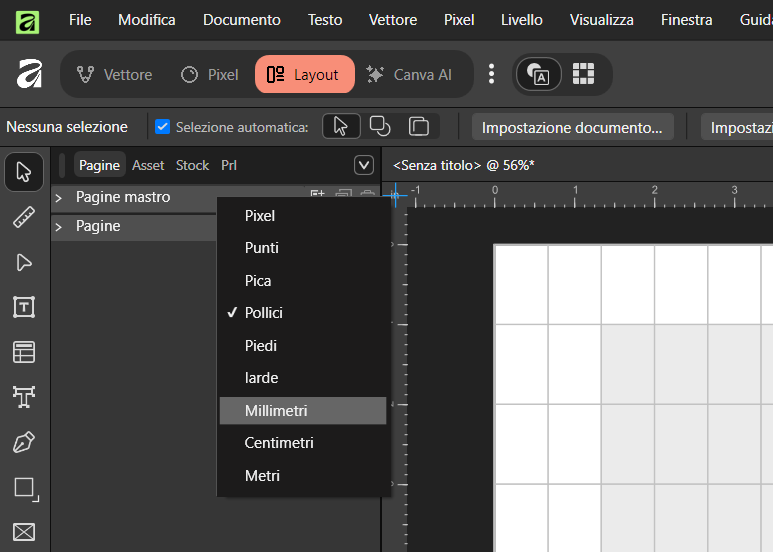Open the Livello menu
Image resolution: width=773 pixels, height=552 pixels.
(522, 20)
